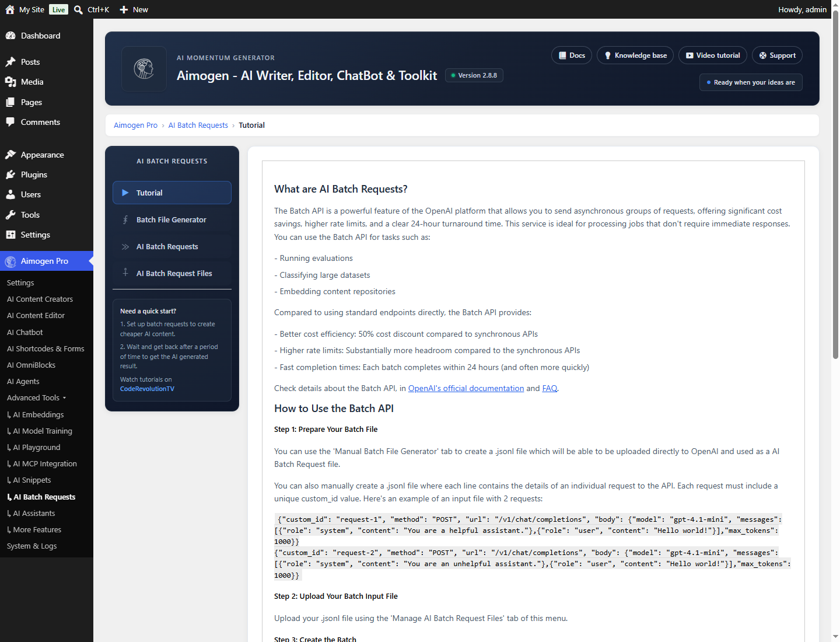Click the Support lifebuoy icon

(x=763, y=55)
